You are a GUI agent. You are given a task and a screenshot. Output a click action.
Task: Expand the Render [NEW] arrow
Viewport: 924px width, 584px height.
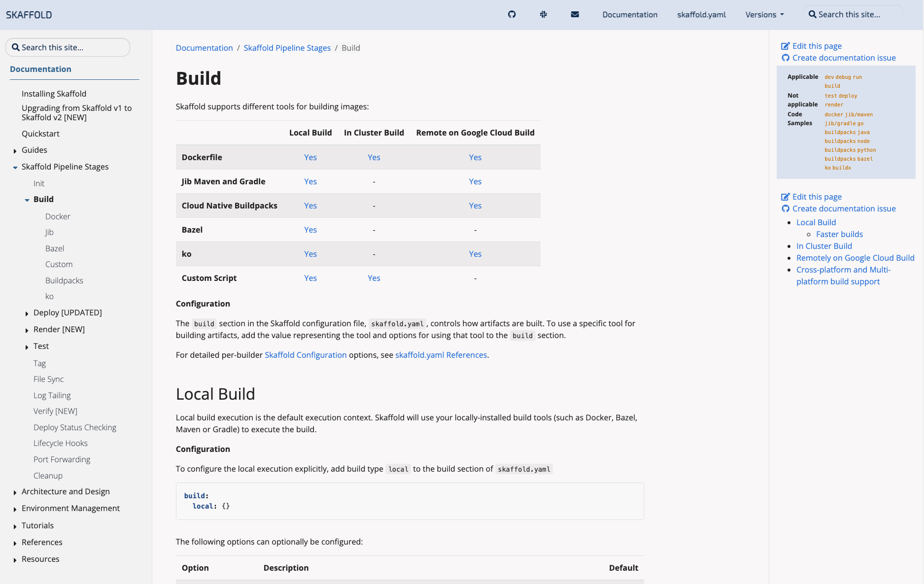[27, 330]
